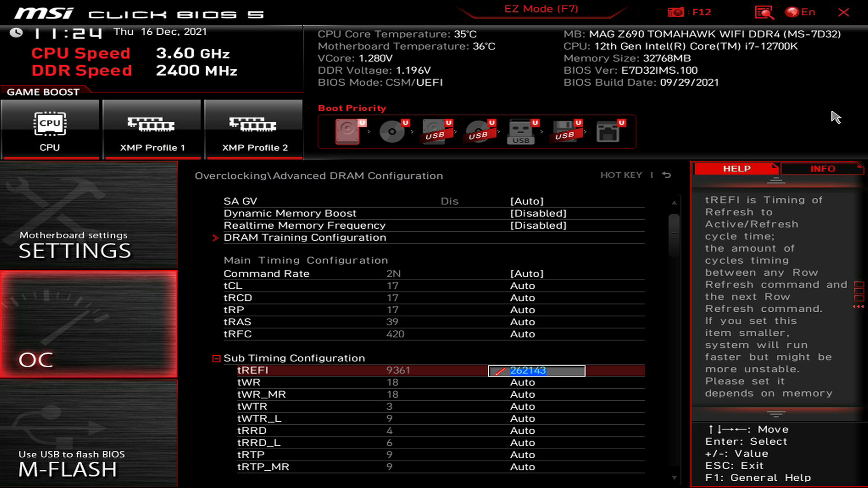Click the scroll down arrow of settings list

point(674,478)
